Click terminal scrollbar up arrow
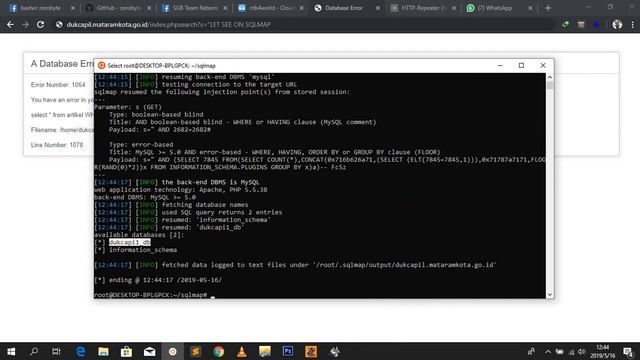The width and height of the screenshot is (640, 360). click(x=550, y=77)
